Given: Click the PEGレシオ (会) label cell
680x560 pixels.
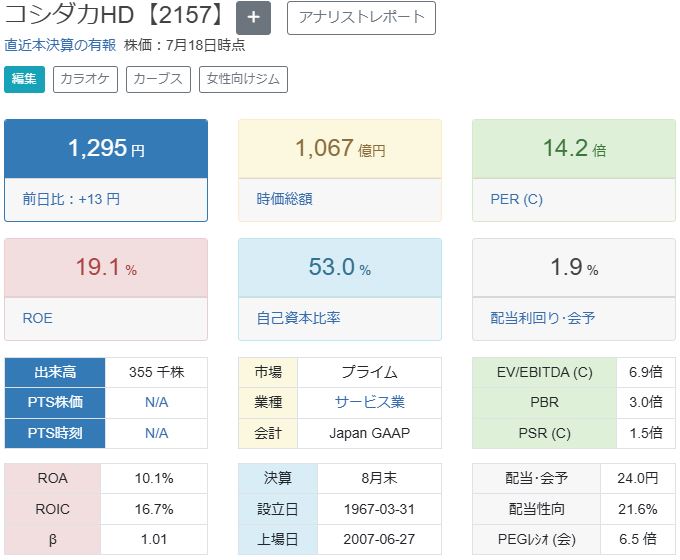Looking at the screenshot, I should [x=536, y=540].
